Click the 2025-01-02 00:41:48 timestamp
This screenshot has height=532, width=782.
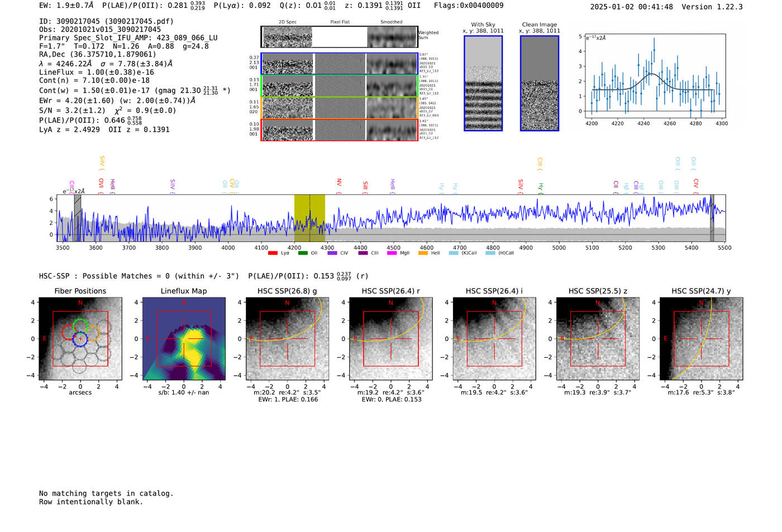click(632, 7)
